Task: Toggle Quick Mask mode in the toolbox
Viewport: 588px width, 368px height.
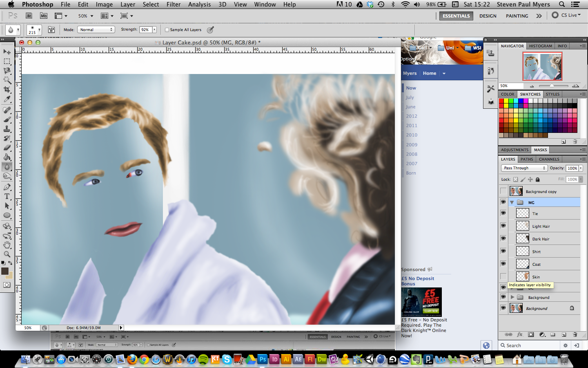Action: click(7, 285)
